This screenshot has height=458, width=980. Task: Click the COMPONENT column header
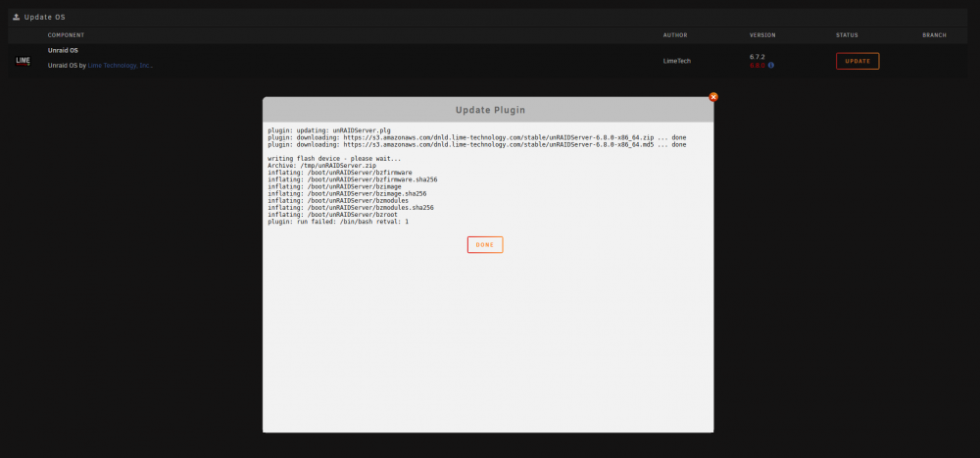tap(66, 35)
